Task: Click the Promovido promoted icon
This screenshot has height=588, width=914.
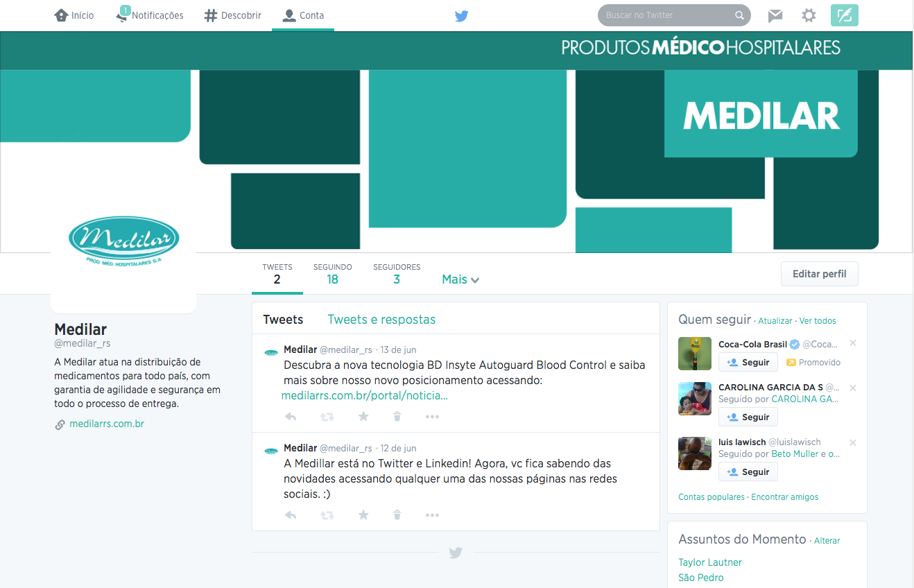Action: click(x=791, y=363)
